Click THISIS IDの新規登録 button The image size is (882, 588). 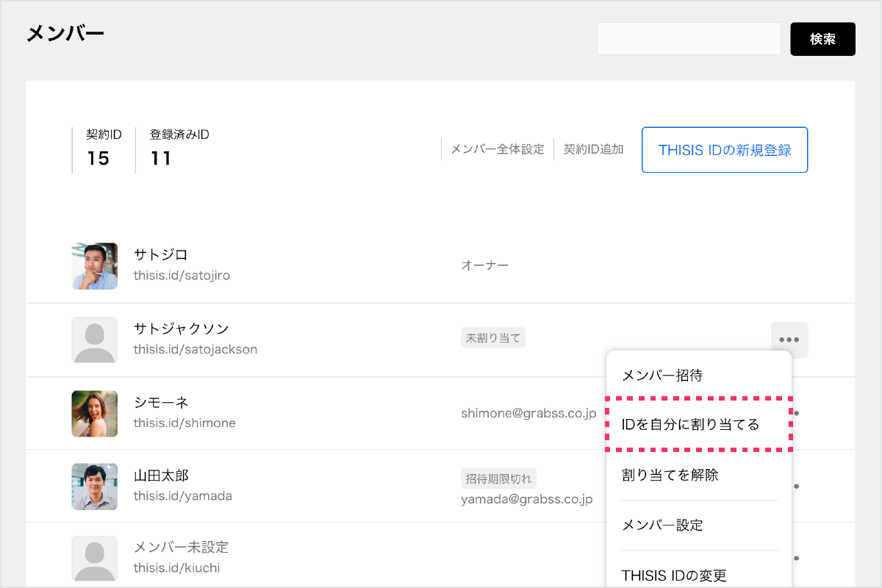point(724,150)
